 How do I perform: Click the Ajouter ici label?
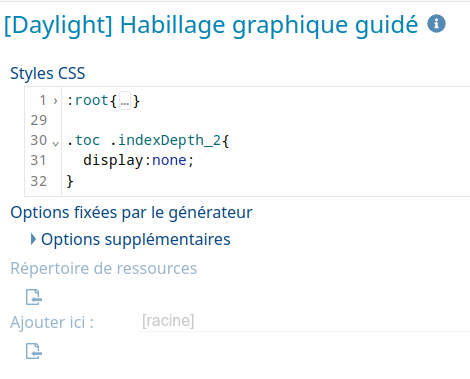[52, 322]
